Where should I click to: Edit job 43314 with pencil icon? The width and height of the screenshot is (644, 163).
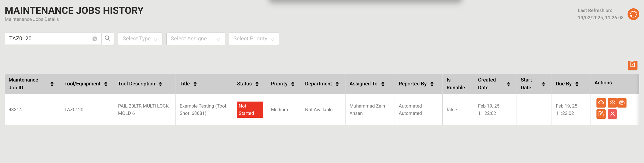601,114
